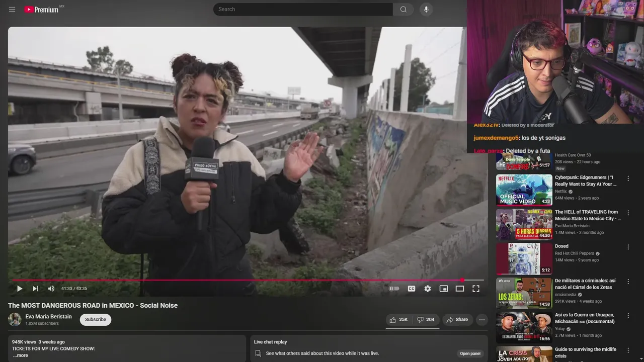
Task: Click Red Hot Chili Peppers channel name
Action: click(575, 253)
